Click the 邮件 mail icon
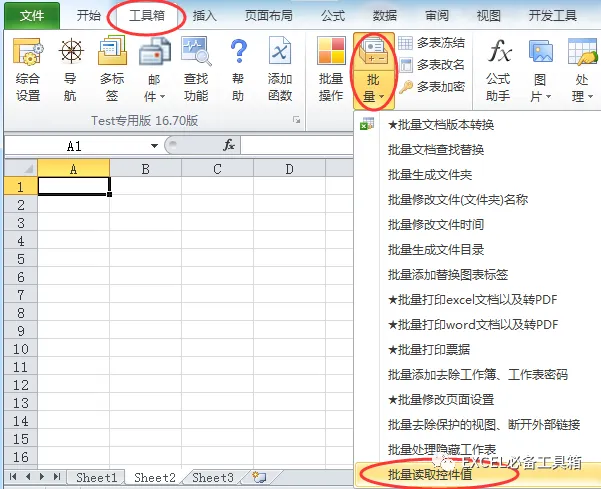Screen dimensions: 601x489 click(x=155, y=53)
